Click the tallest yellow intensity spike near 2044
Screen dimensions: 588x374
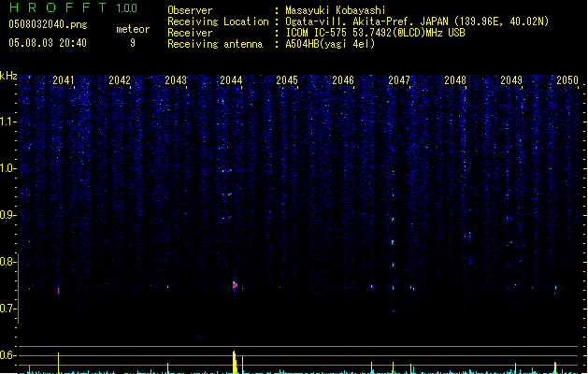(235, 362)
